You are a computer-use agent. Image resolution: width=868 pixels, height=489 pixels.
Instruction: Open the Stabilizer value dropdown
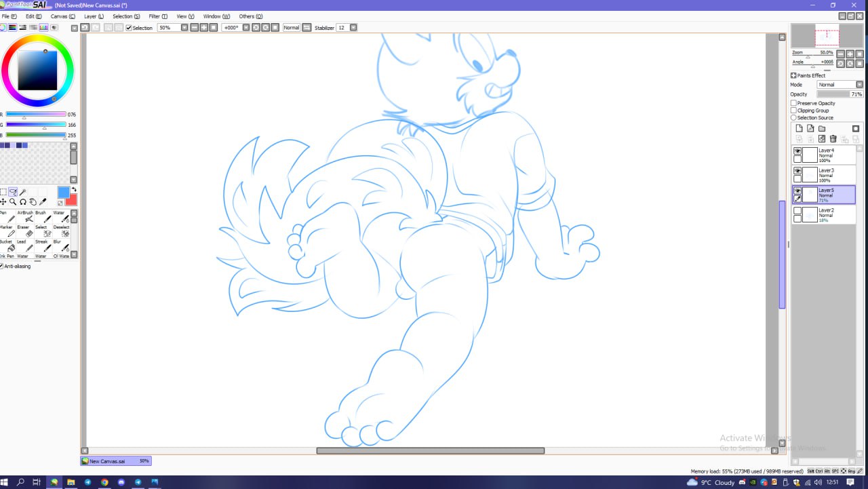[354, 28]
